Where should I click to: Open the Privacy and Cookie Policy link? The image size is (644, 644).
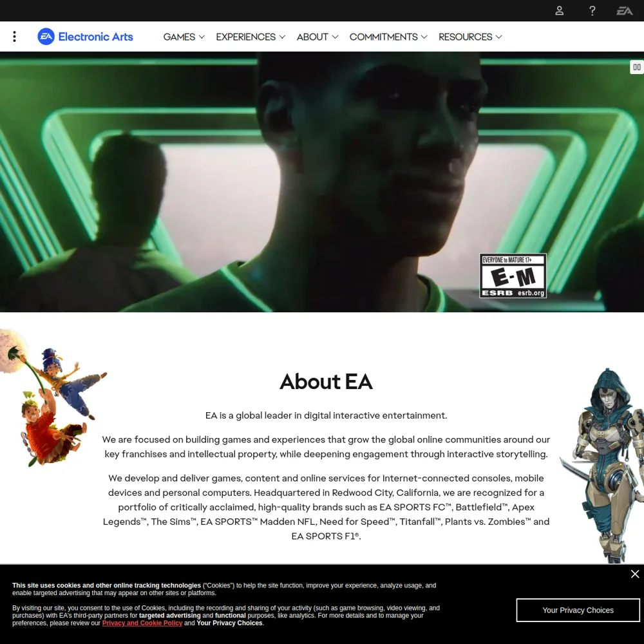(142, 623)
